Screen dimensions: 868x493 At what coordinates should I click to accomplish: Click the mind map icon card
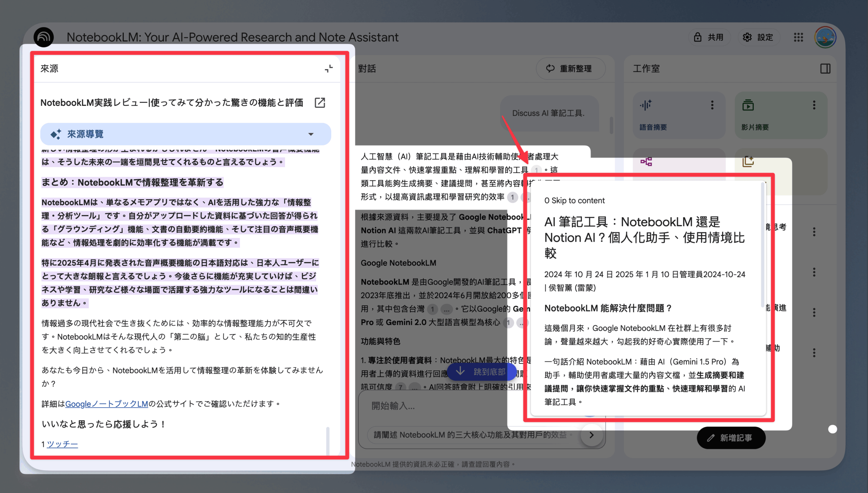click(646, 162)
